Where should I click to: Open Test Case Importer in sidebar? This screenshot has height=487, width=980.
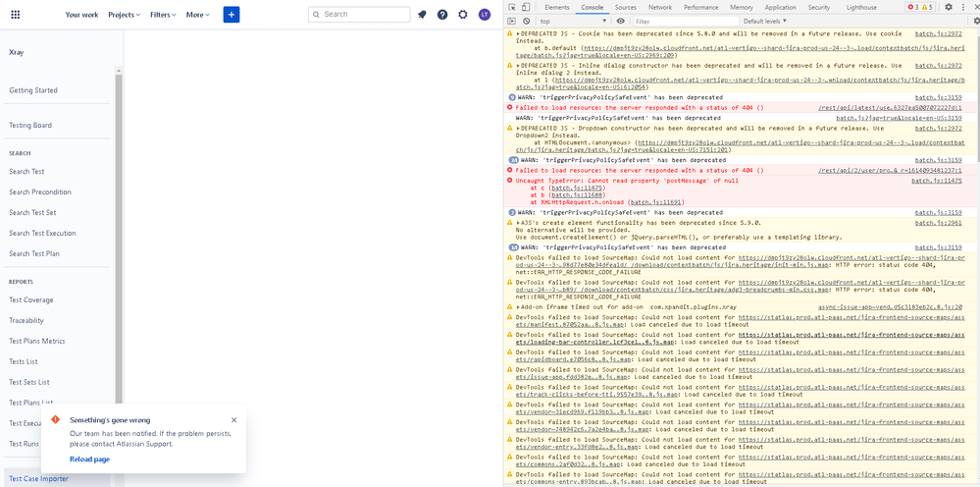pos(39,479)
